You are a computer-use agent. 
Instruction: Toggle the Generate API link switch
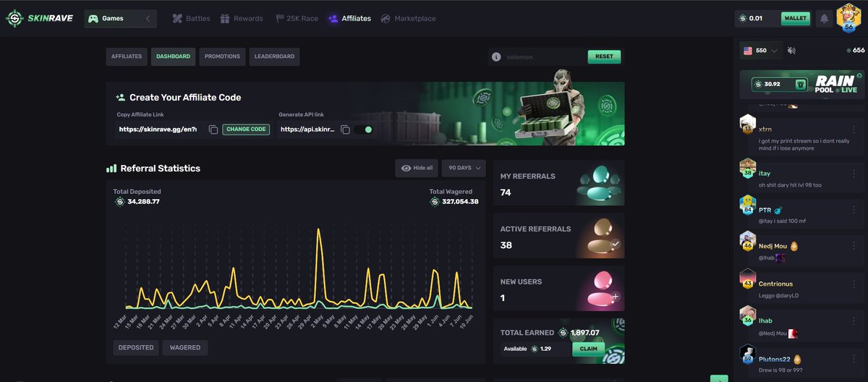point(365,130)
